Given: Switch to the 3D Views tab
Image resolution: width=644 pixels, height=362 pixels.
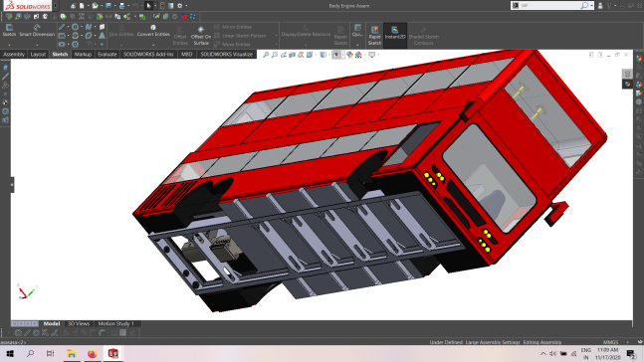Looking at the screenshot, I should tap(79, 323).
